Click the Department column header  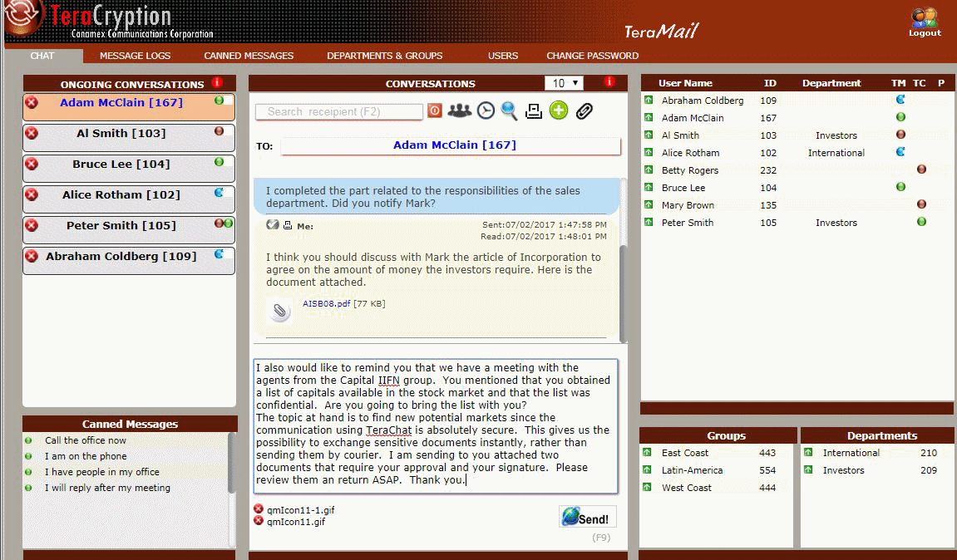pos(831,83)
